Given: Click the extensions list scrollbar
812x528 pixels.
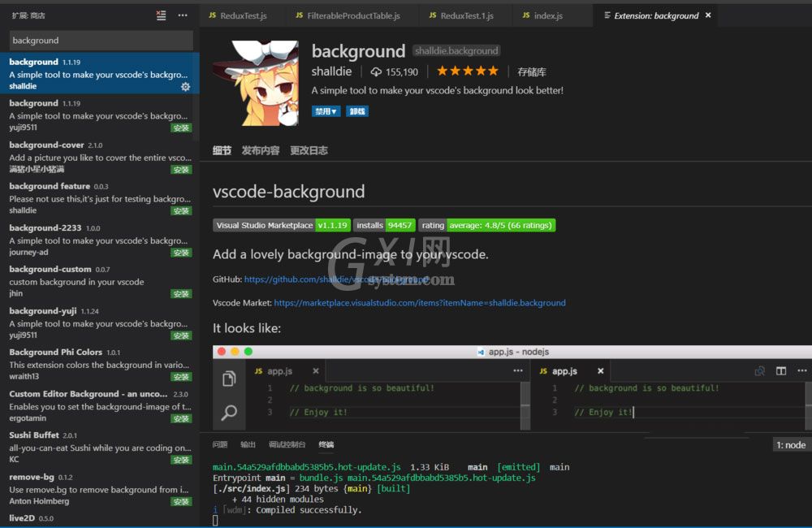Looking at the screenshot, I should 196,97.
